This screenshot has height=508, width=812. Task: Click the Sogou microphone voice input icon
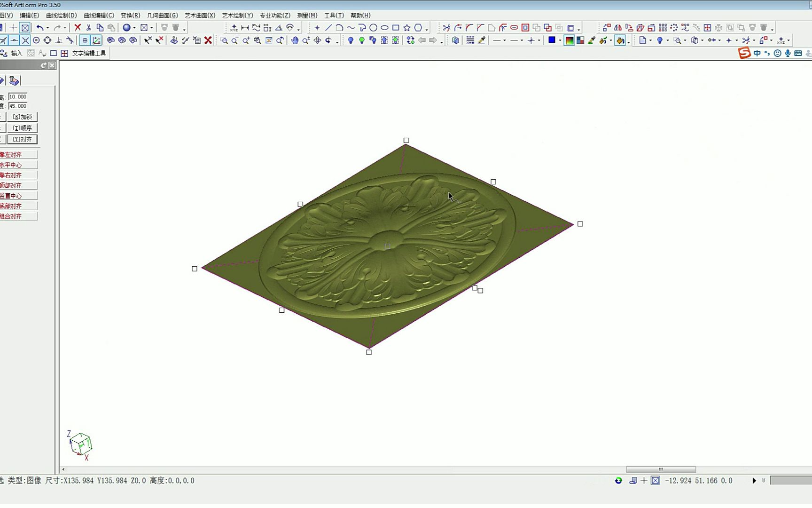click(x=788, y=53)
